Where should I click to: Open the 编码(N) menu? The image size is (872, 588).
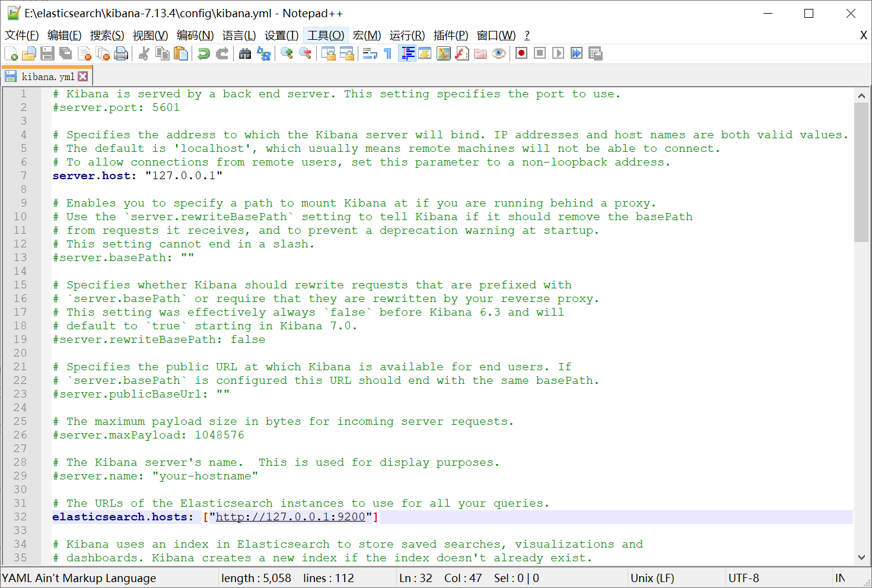195,36
